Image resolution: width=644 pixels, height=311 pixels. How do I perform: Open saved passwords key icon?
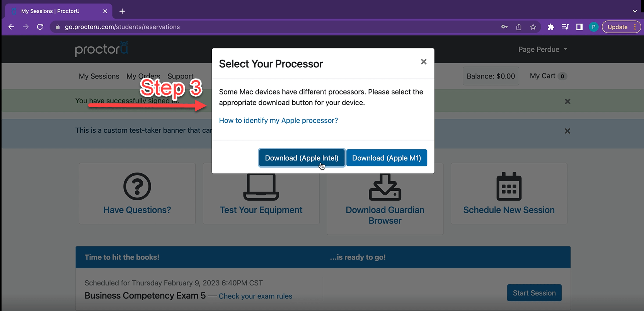click(x=504, y=27)
